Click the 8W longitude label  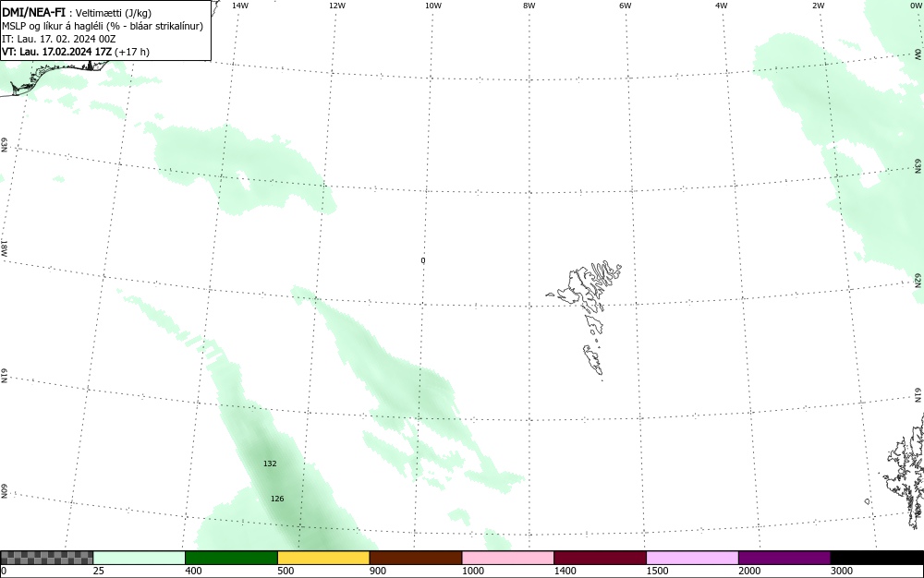(529, 6)
